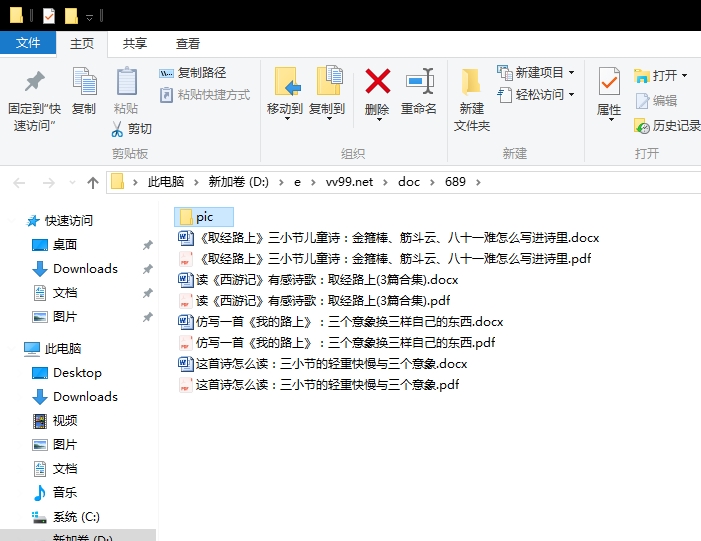Click the Back navigation arrow
Viewport: 701px width, 541px height.
pos(19,182)
